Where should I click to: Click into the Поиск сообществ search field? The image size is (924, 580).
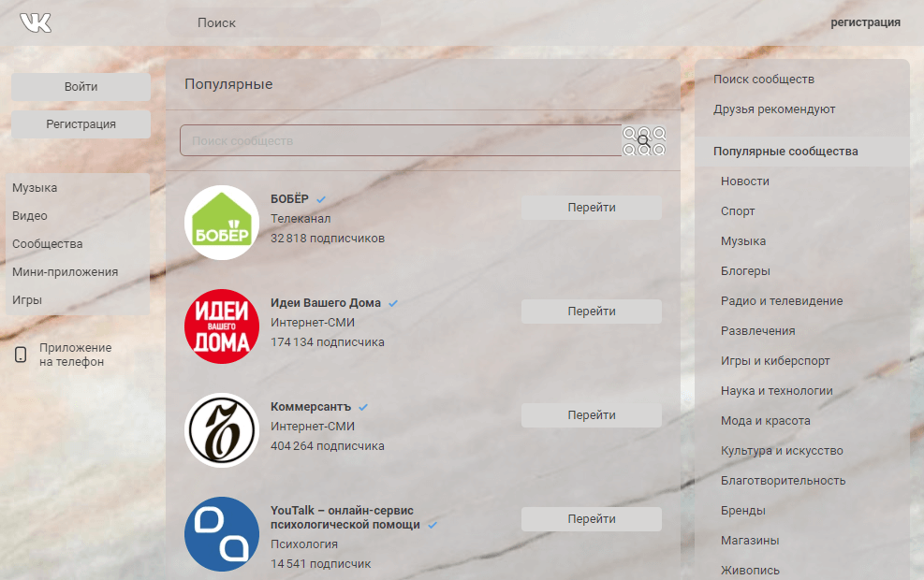click(401, 141)
